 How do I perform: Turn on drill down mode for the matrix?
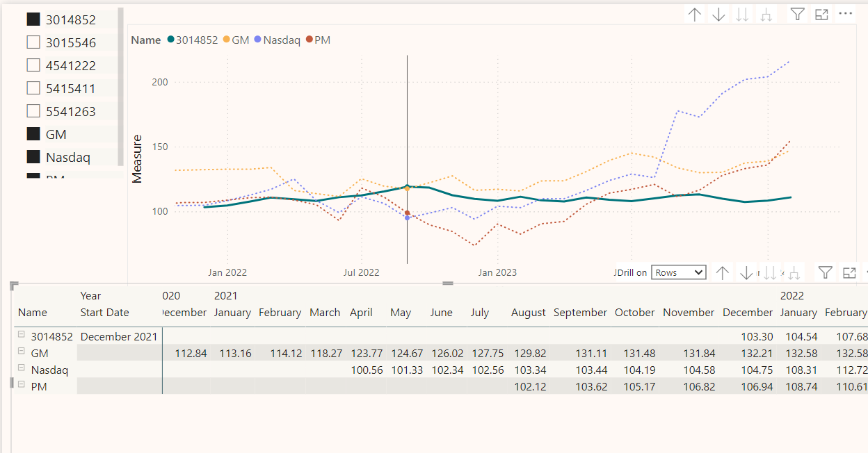click(746, 273)
